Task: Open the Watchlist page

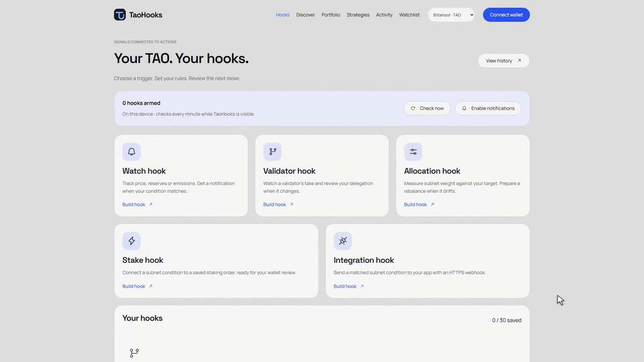Action: [x=409, y=15]
